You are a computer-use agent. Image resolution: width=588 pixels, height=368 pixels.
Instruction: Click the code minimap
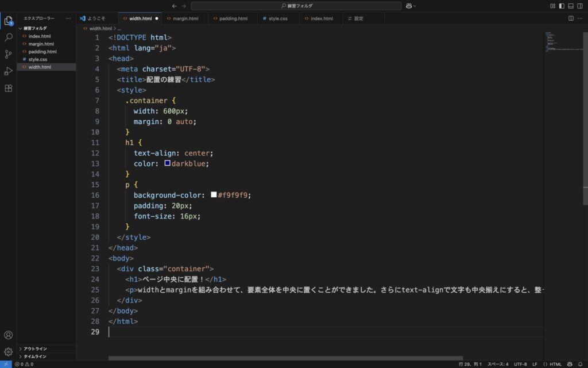coord(563,42)
